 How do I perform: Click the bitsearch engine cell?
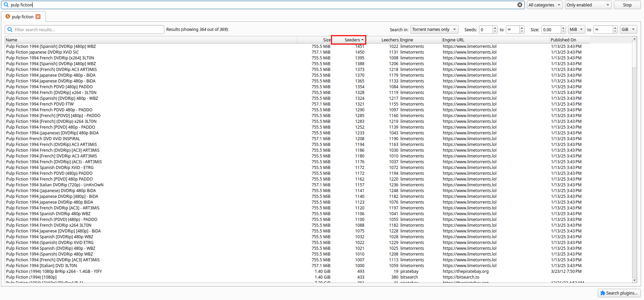409,277
